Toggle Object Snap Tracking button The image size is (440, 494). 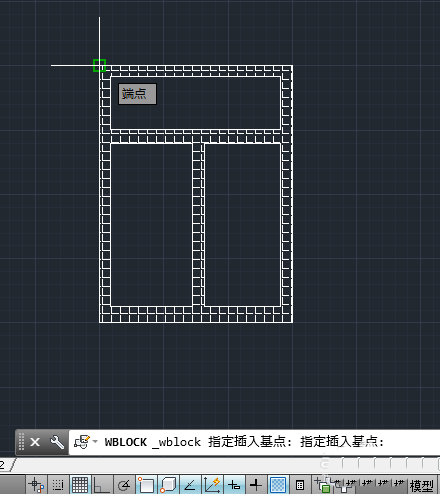(190, 485)
